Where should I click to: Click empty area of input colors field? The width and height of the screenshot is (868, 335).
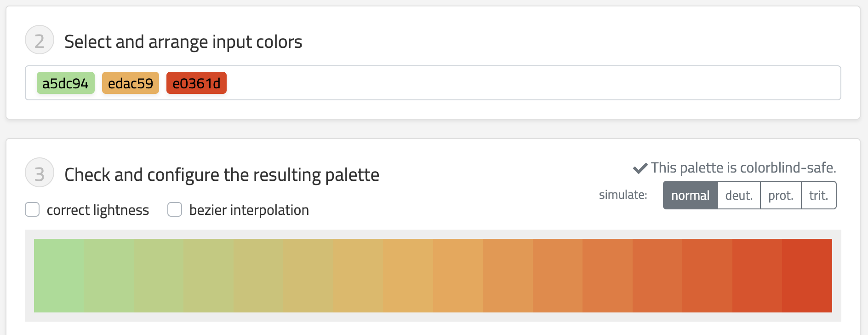506,83
